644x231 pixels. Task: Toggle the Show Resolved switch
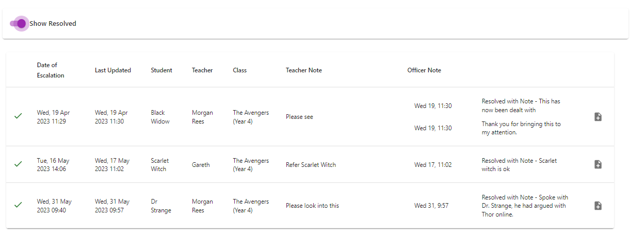tap(19, 24)
